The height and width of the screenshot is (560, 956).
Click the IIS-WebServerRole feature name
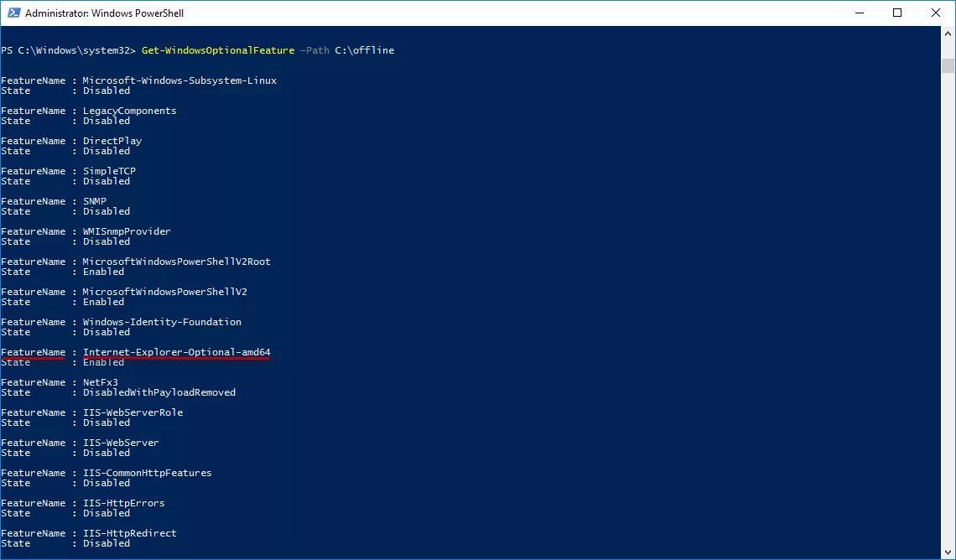point(132,412)
